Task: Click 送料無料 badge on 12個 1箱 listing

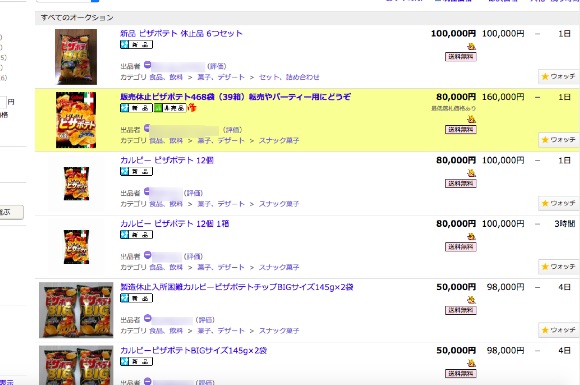Action: (461, 247)
